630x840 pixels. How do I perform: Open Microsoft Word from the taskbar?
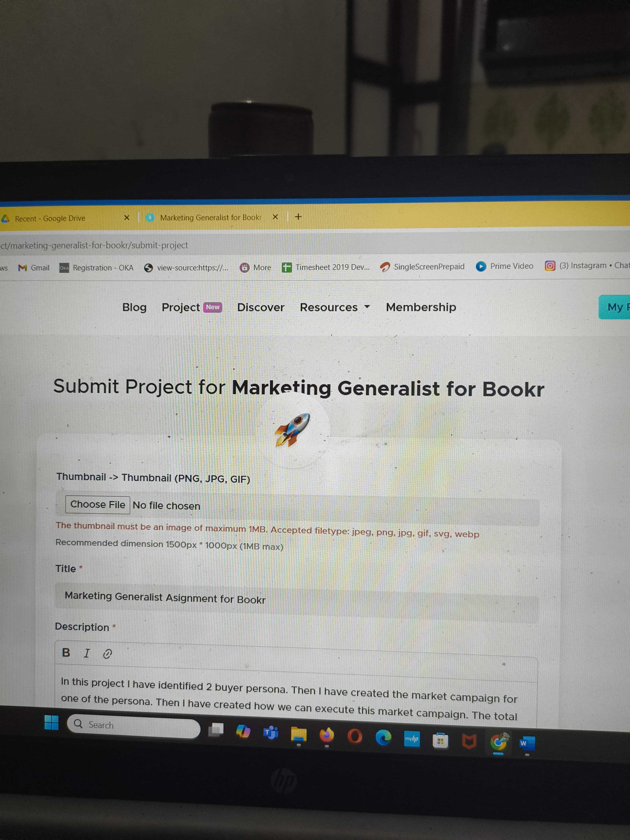tap(527, 743)
